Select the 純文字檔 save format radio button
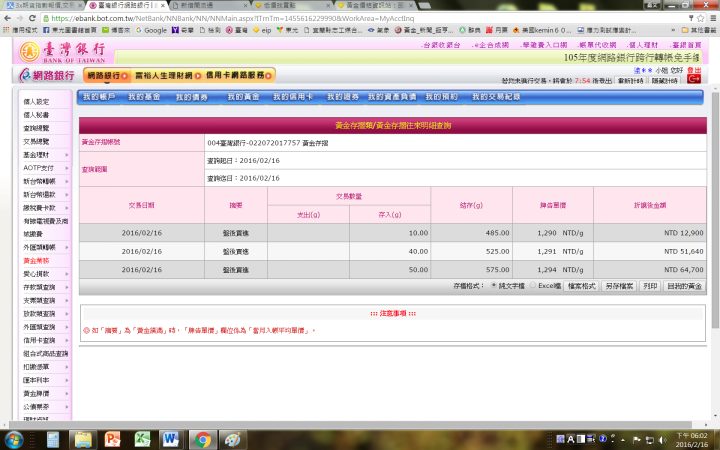 [x=491, y=285]
